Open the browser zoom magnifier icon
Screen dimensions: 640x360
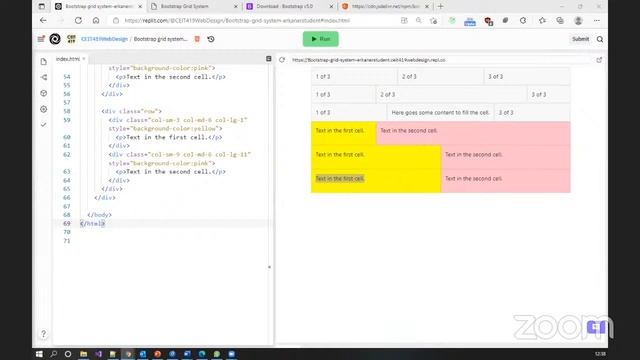click(x=418, y=20)
